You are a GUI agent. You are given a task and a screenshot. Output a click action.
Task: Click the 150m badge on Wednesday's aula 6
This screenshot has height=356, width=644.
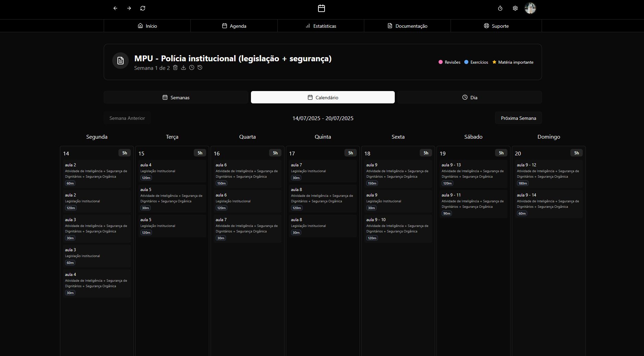tap(222, 183)
